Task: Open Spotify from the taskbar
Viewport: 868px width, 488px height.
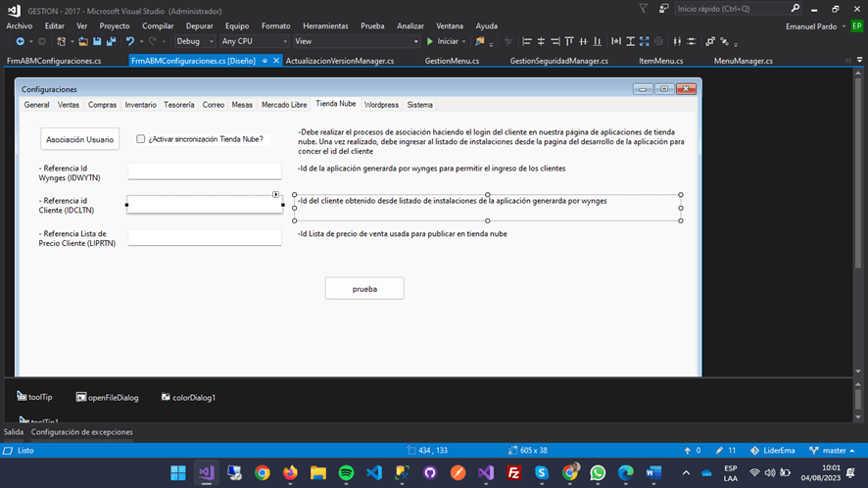Action: click(x=346, y=473)
